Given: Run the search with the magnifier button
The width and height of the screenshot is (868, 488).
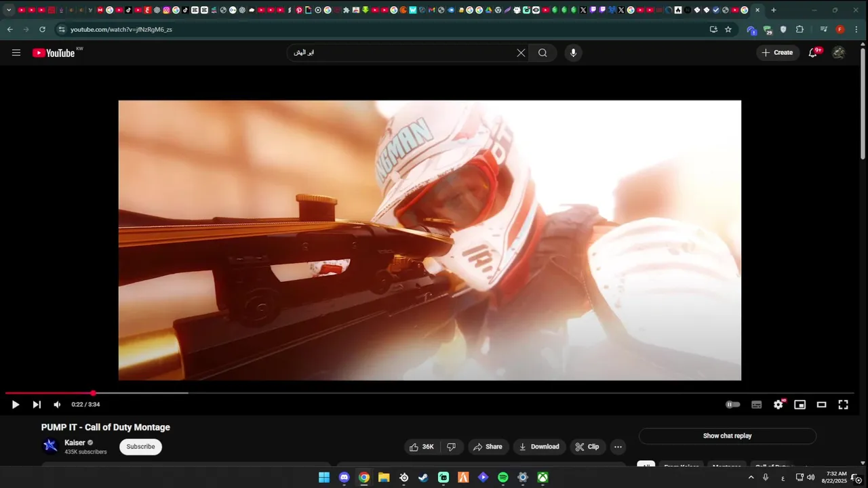Looking at the screenshot, I should tap(542, 53).
